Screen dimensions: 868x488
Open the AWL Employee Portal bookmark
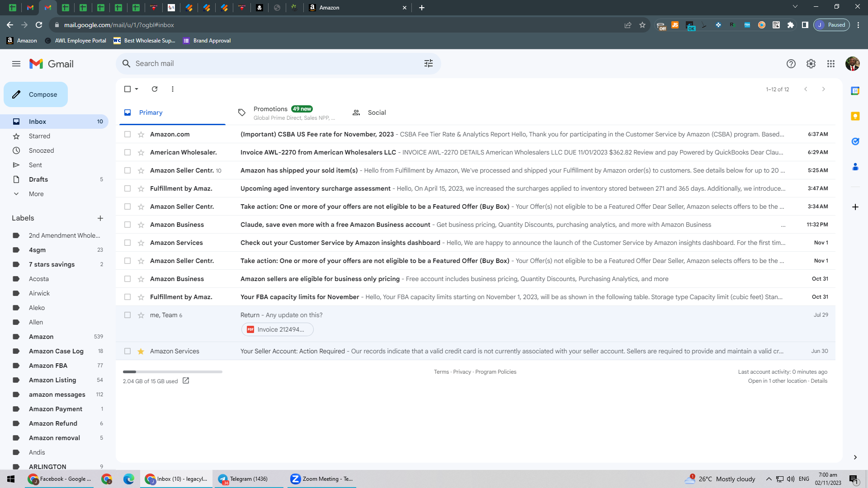pos(75,41)
